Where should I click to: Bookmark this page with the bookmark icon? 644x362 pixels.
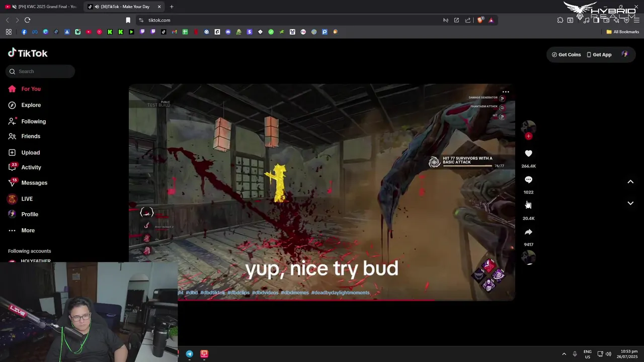(128, 20)
